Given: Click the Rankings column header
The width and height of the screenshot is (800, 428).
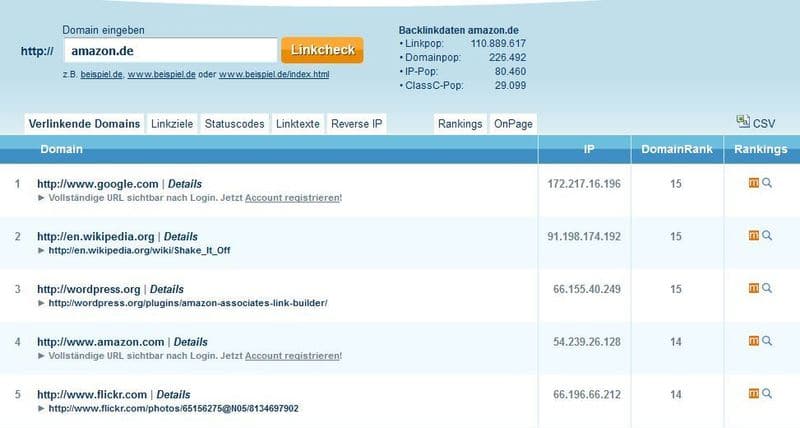Looking at the screenshot, I should [761, 149].
